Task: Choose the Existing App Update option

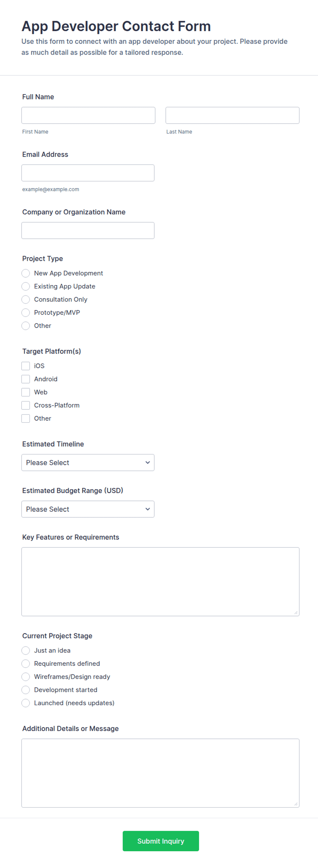Action: click(x=26, y=286)
